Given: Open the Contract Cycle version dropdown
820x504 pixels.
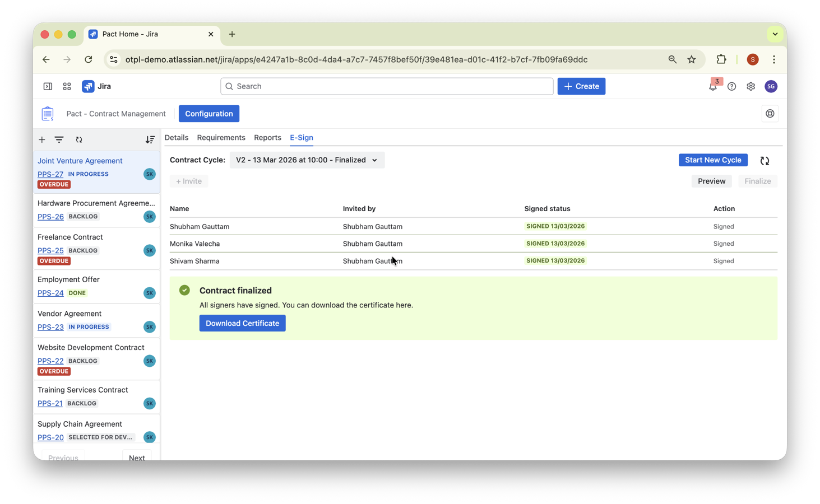Looking at the screenshot, I should click(x=307, y=160).
